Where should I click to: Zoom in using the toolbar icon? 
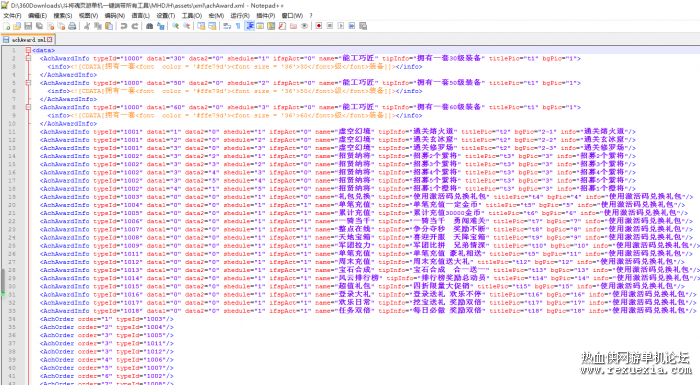coord(175,26)
